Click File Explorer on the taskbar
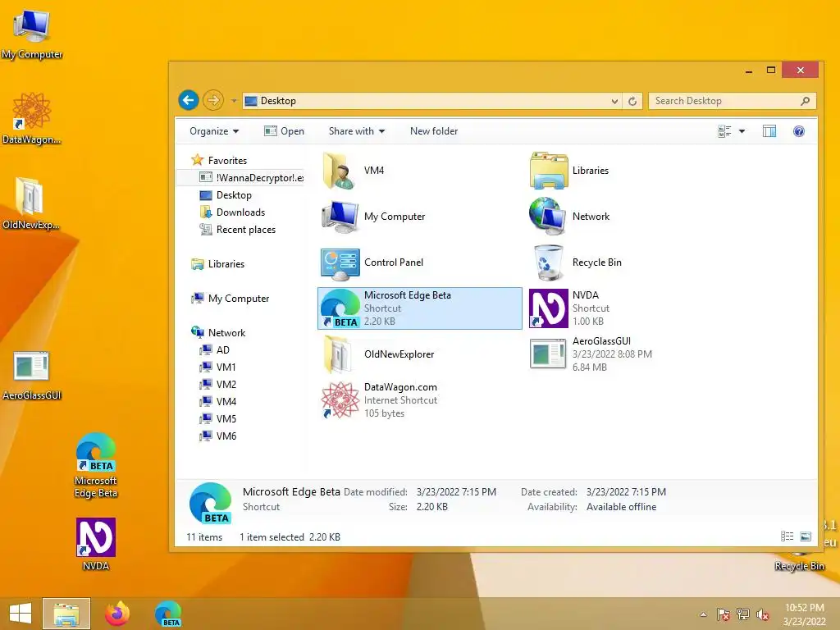840x630 pixels. (x=66, y=614)
